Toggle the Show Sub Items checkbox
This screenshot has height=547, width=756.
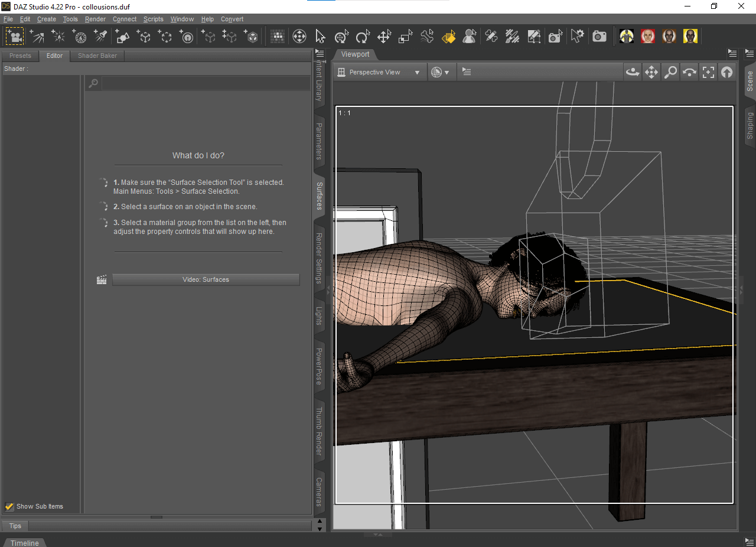click(x=9, y=506)
